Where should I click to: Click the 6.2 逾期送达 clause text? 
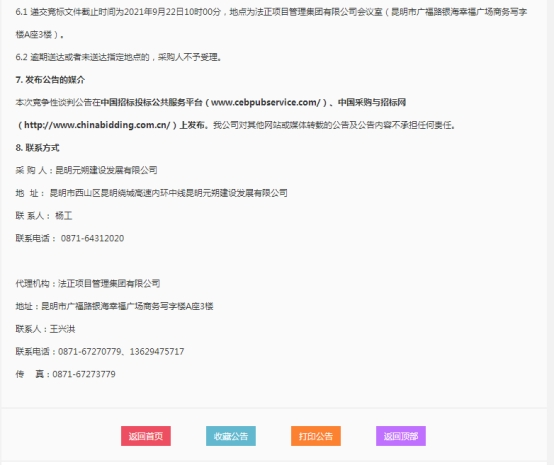click(x=119, y=57)
